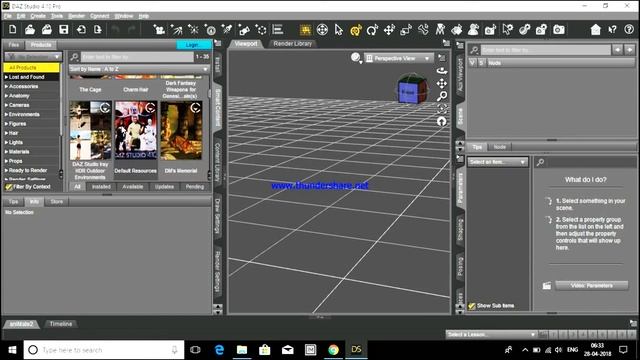Select the Updates filter tab

[164, 187]
